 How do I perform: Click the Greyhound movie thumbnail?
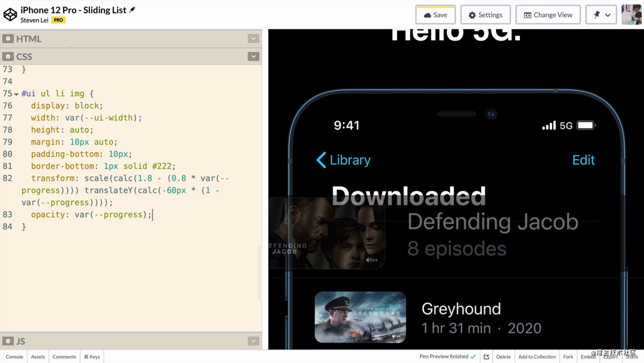pyautogui.click(x=360, y=317)
